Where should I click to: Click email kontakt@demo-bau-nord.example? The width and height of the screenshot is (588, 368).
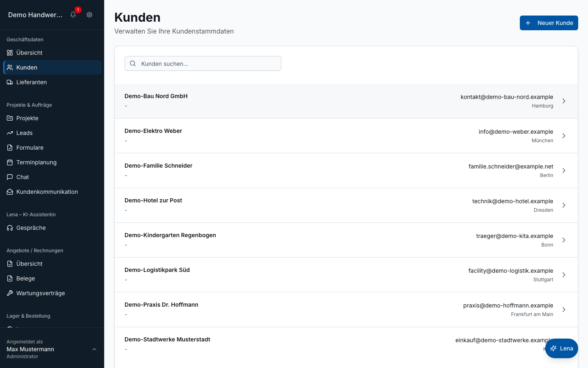tap(507, 97)
